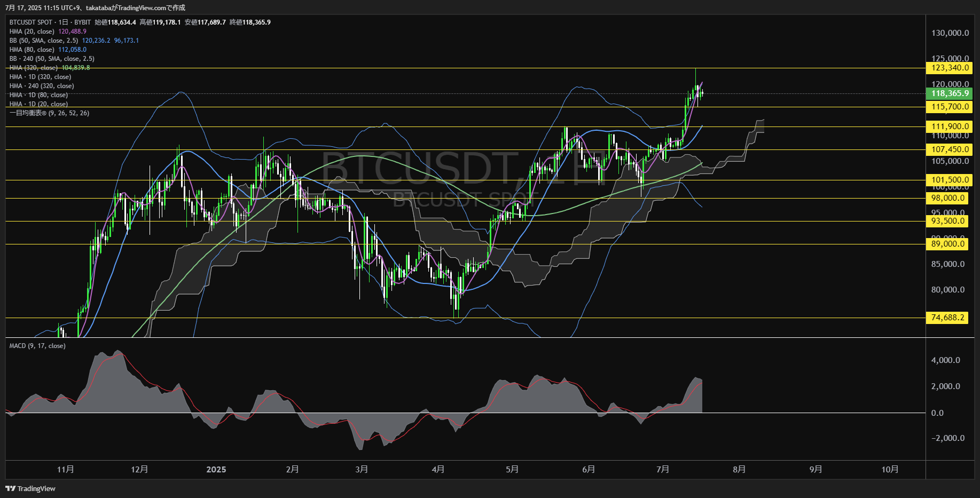Select the HMA · 1D (80, close) legend

tap(38, 95)
